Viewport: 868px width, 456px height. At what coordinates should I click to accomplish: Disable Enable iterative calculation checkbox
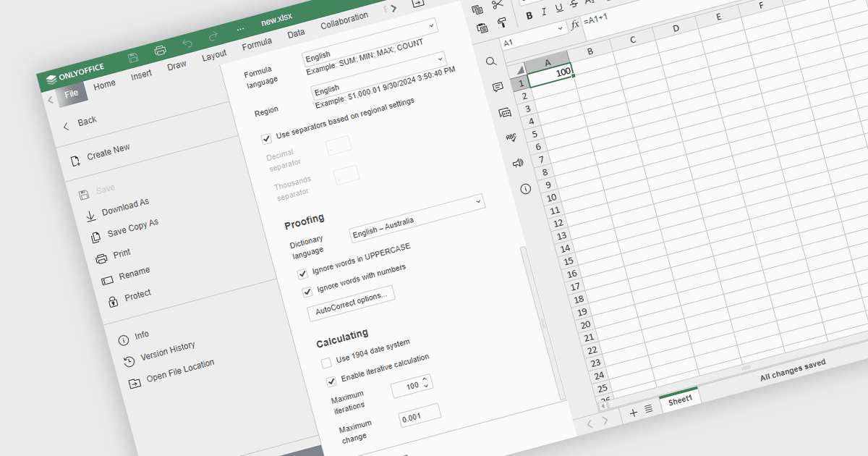pyautogui.click(x=331, y=380)
